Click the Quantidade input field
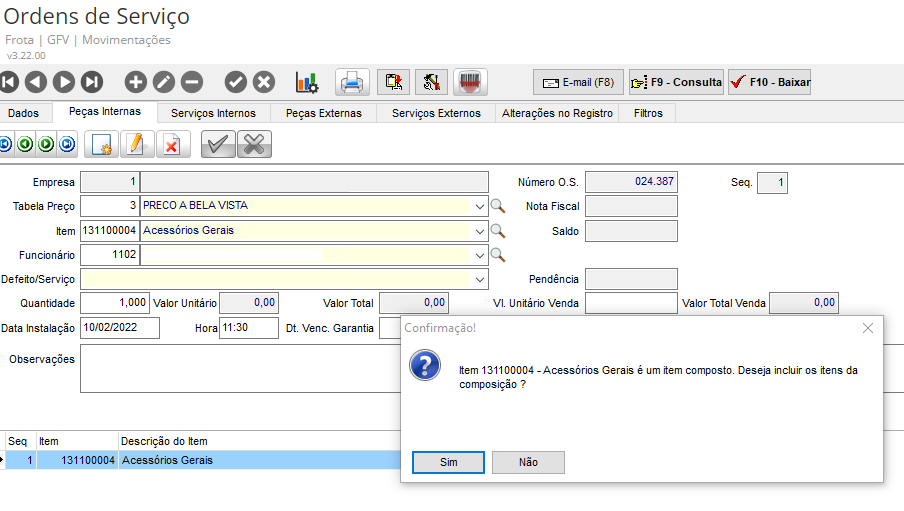The image size is (904, 511). click(x=115, y=303)
